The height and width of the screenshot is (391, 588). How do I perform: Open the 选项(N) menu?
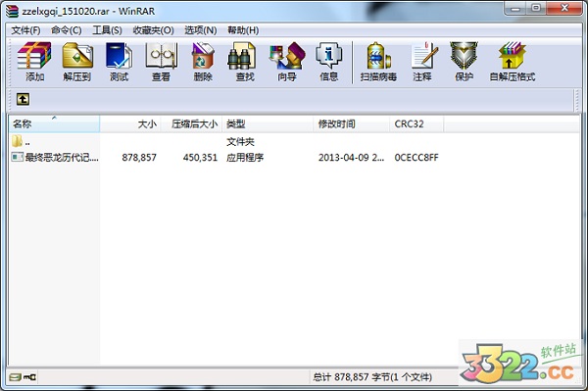tap(201, 30)
